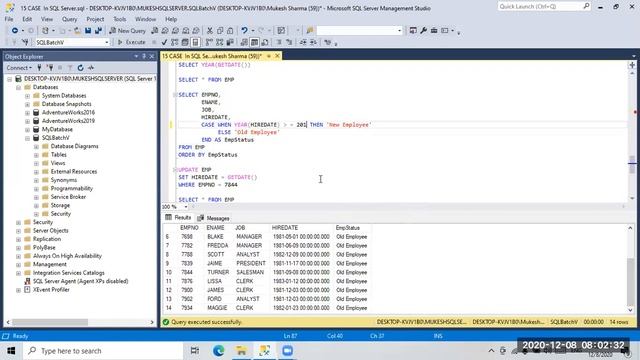The width and height of the screenshot is (640, 360).
Task: Click the Filter icon in Object Explorer toolbar
Action: click(x=70, y=68)
